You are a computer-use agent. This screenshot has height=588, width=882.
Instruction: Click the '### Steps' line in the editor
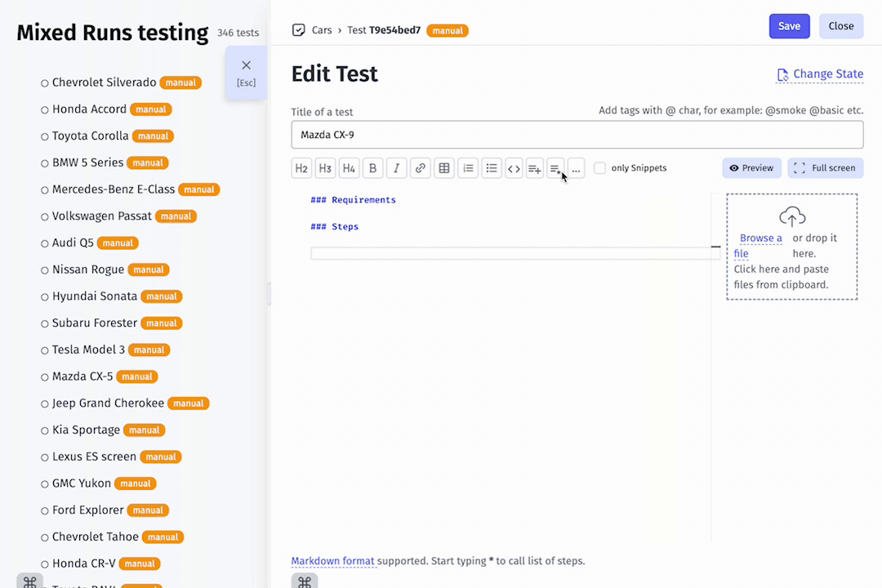tap(335, 227)
